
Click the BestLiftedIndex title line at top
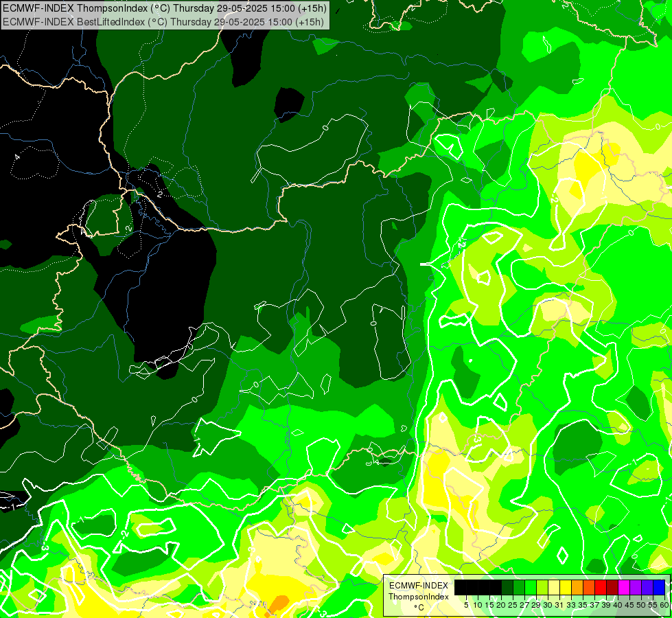pyautogui.click(x=163, y=22)
